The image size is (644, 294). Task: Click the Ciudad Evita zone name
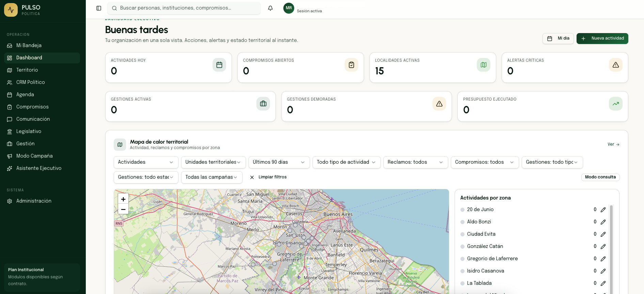click(x=481, y=234)
